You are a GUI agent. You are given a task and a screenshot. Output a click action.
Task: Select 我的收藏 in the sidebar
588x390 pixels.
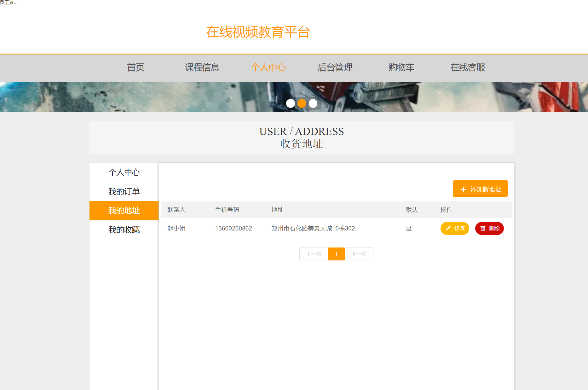[x=124, y=230]
